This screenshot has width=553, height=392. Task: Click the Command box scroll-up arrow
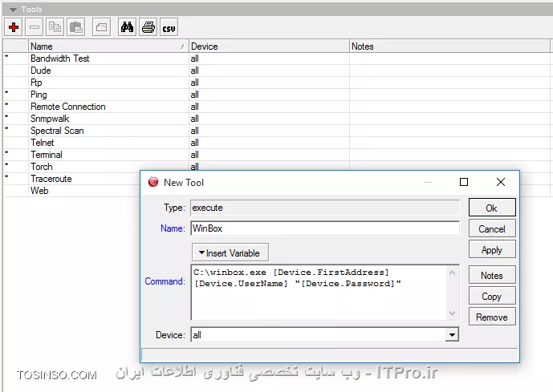[453, 273]
